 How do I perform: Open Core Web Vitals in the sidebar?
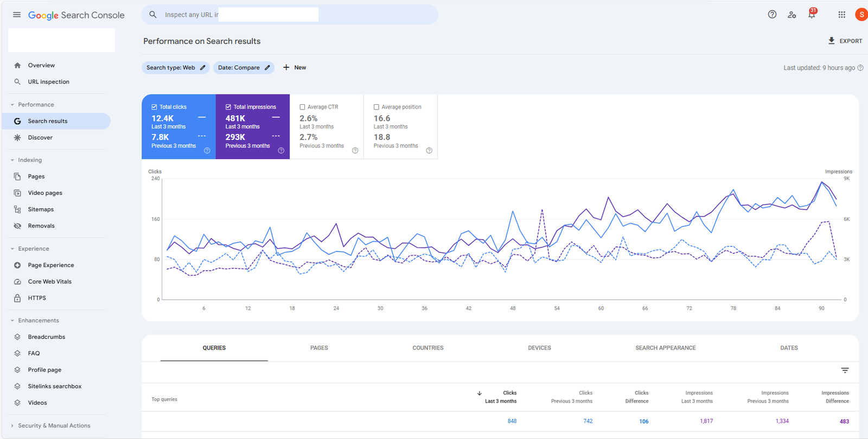pyautogui.click(x=49, y=282)
